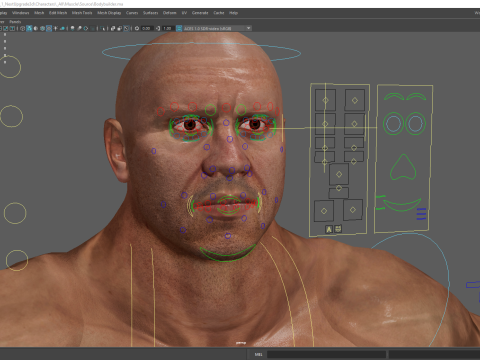This screenshot has height=360, width=480.
Task: Toggle depth of field icon
Action: [92, 28]
